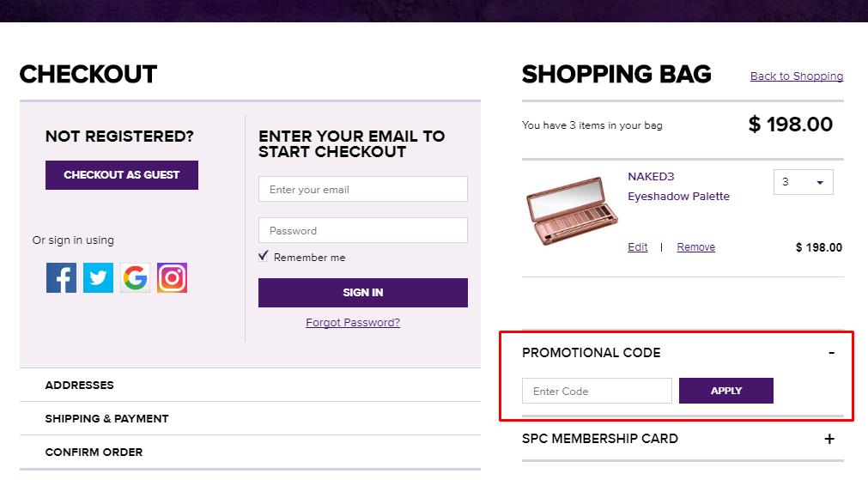Click the email input field
The height and width of the screenshot is (480, 868).
(x=362, y=190)
